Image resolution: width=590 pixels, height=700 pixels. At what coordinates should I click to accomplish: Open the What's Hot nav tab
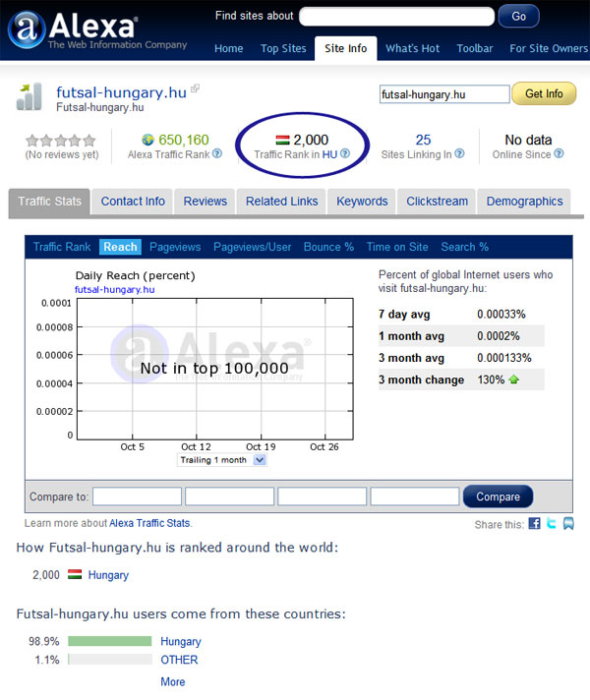tap(412, 48)
